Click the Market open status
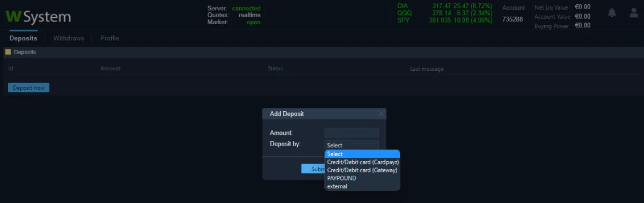The image size is (644, 203). [x=234, y=22]
